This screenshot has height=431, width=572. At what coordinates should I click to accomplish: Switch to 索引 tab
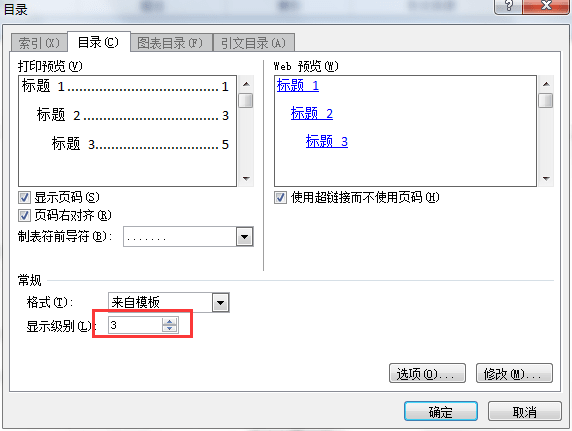(x=39, y=43)
